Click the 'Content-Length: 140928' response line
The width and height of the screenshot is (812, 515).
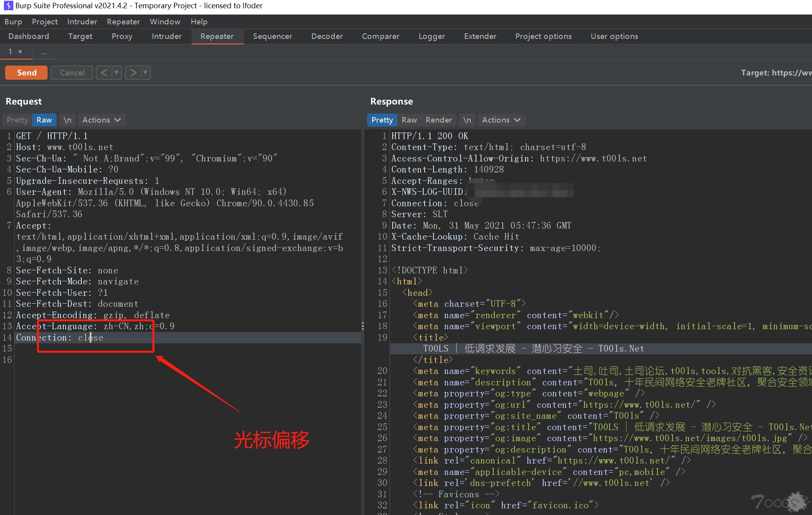point(447,169)
